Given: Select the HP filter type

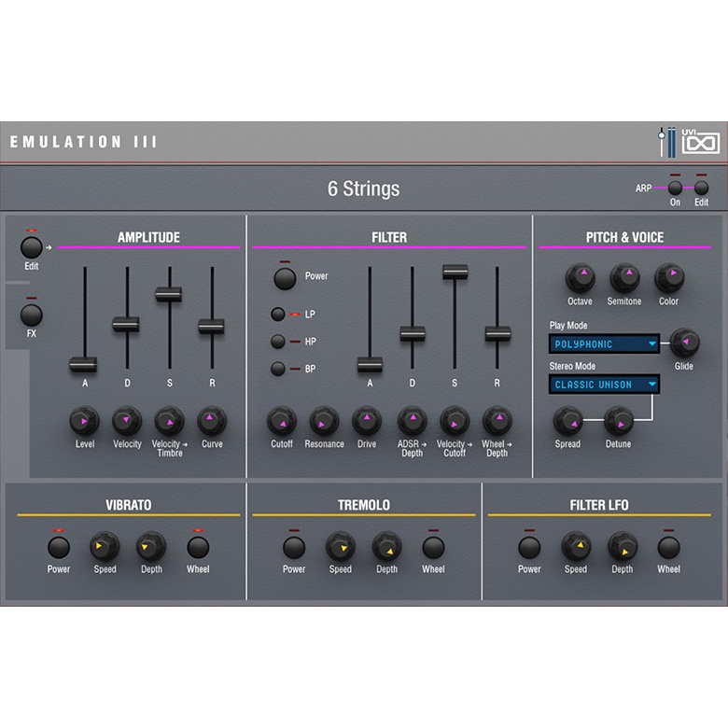Looking at the screenshot, I should (x=277, y=342).
